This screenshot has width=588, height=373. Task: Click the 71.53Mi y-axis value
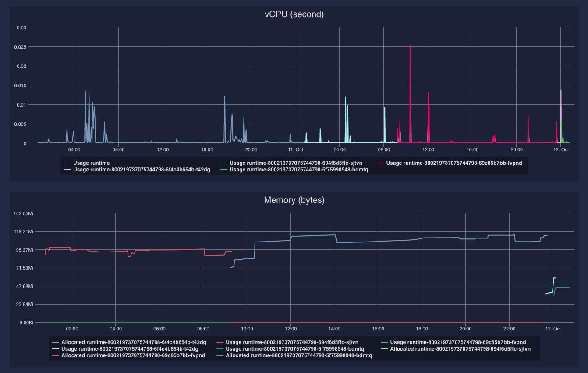(x=25, y=268)
